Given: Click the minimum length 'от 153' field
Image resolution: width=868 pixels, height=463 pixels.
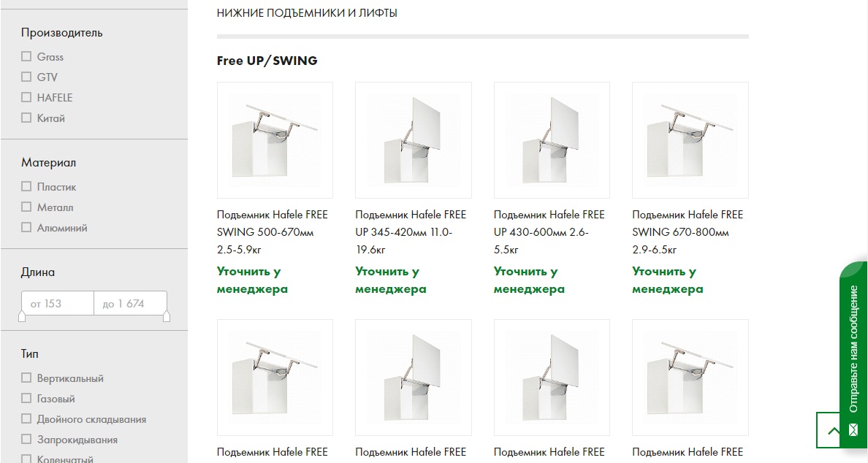Looking at the screenshot, I should click(58, 303).
